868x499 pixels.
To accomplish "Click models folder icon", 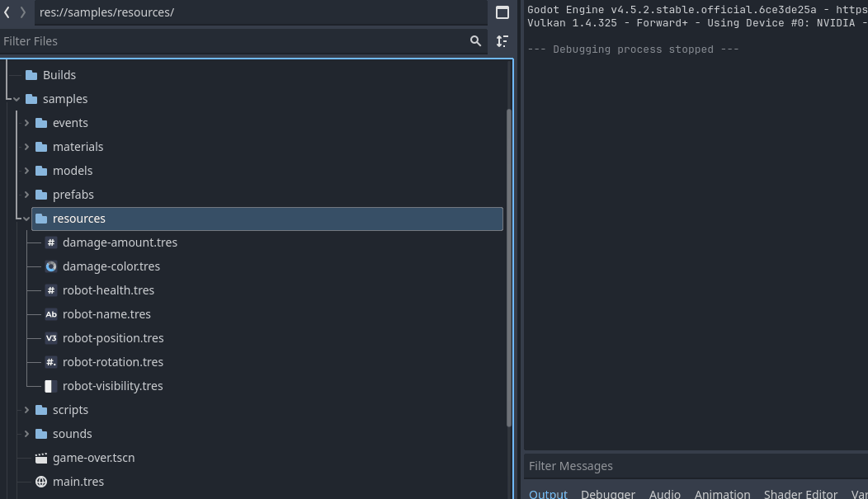I will click(x=41, y=171).
